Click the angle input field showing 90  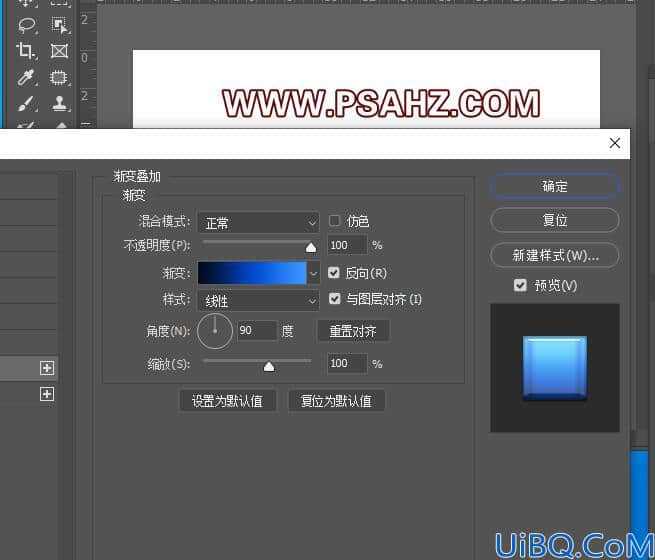click(257, 331)
